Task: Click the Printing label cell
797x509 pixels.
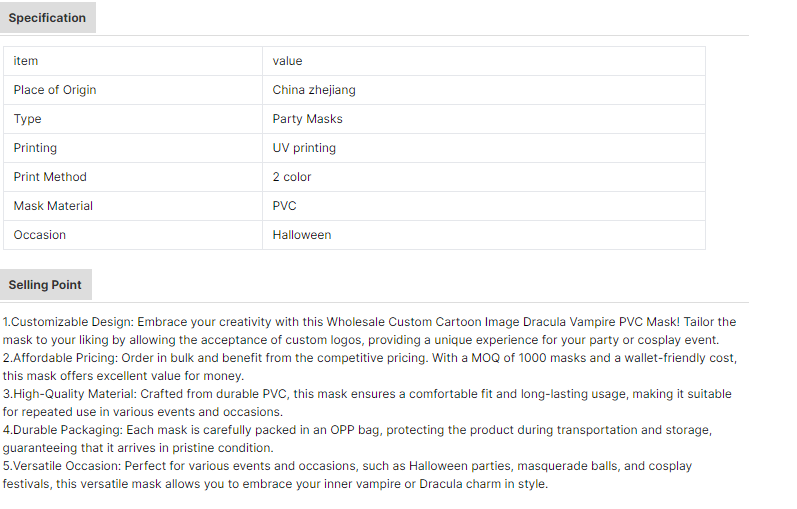Action: click(133, 148)
